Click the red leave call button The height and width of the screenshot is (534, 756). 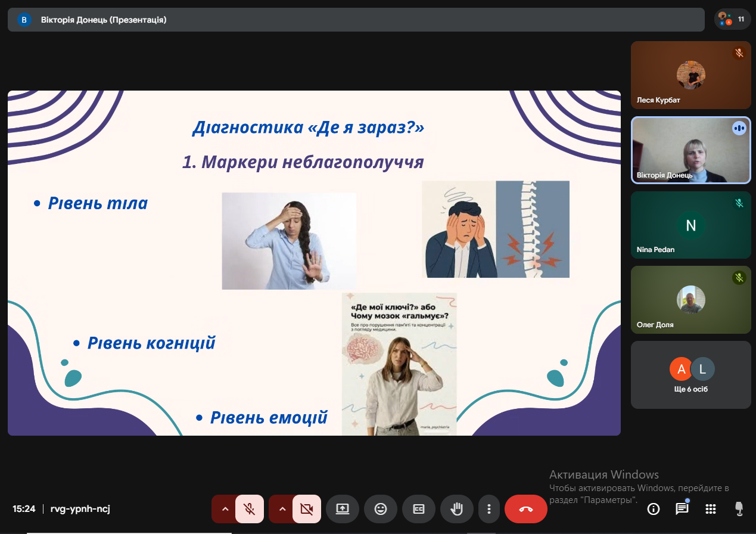[525, 509]
